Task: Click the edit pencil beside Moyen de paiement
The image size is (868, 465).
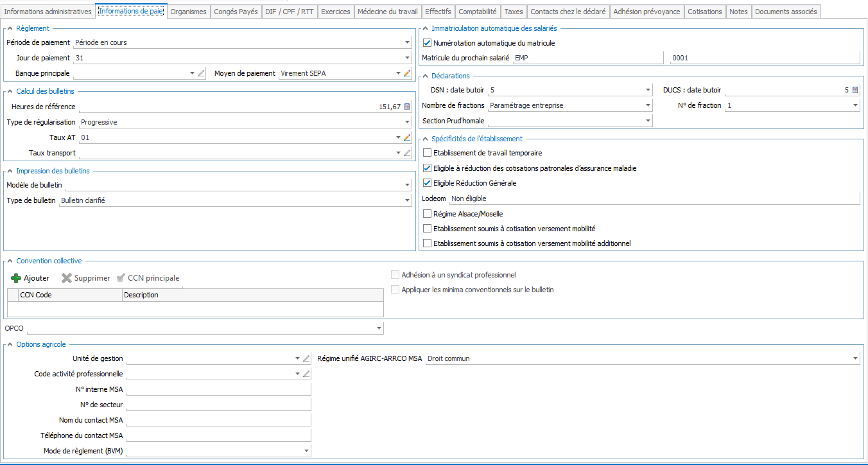Action: [x=407, y=73]
